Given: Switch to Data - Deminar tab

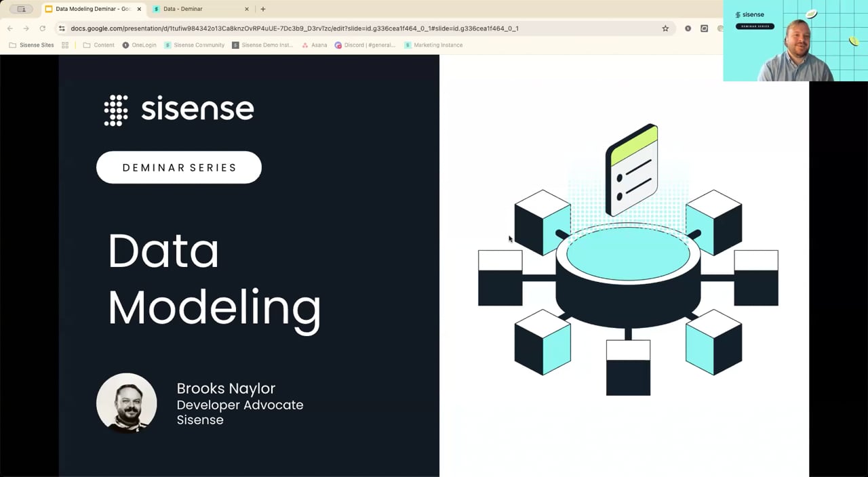Looking at the screenshot, I should (201, 9).
